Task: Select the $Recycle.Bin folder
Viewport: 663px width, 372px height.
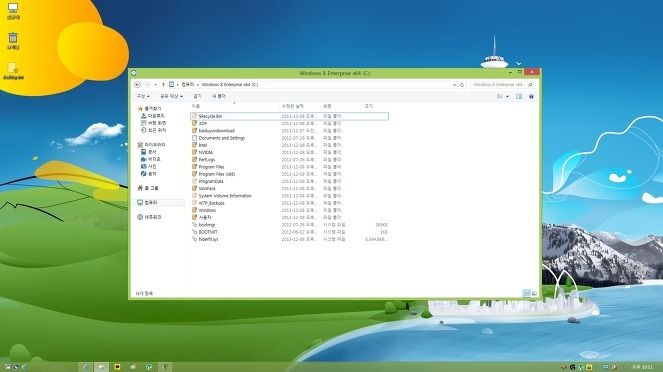Action: (290, 116)
